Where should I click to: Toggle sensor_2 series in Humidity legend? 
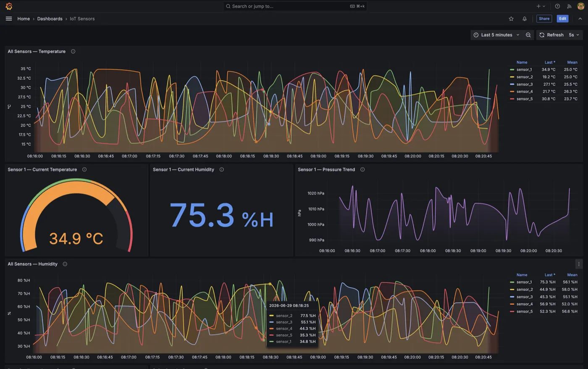point(525,290)
